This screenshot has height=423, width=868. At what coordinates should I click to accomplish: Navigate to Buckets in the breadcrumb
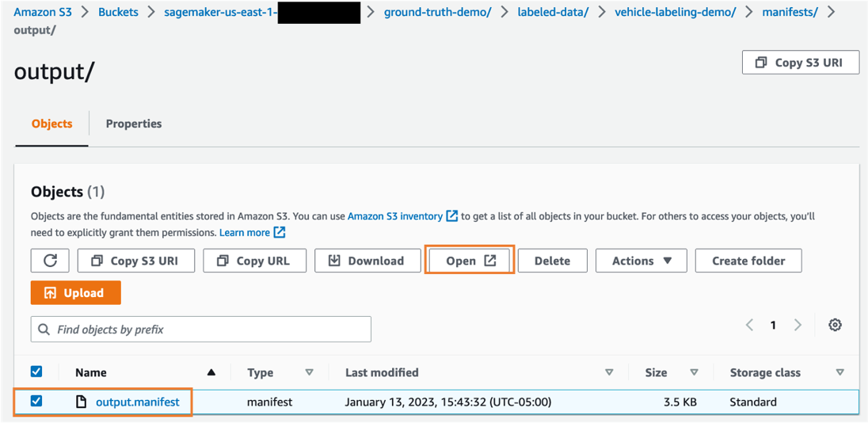click(118, 12)
